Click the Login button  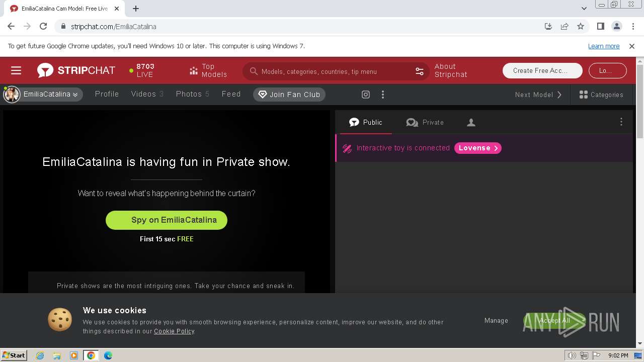607,71
